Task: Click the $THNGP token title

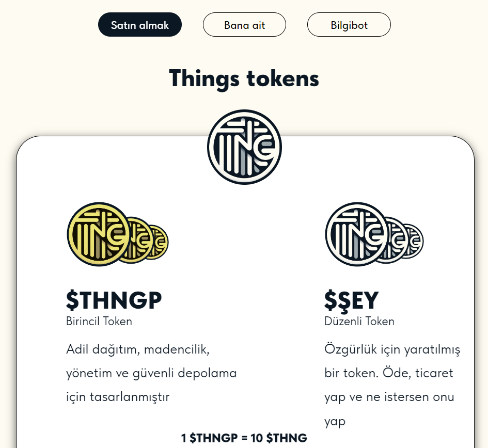Action: click(x=114, y=300)
